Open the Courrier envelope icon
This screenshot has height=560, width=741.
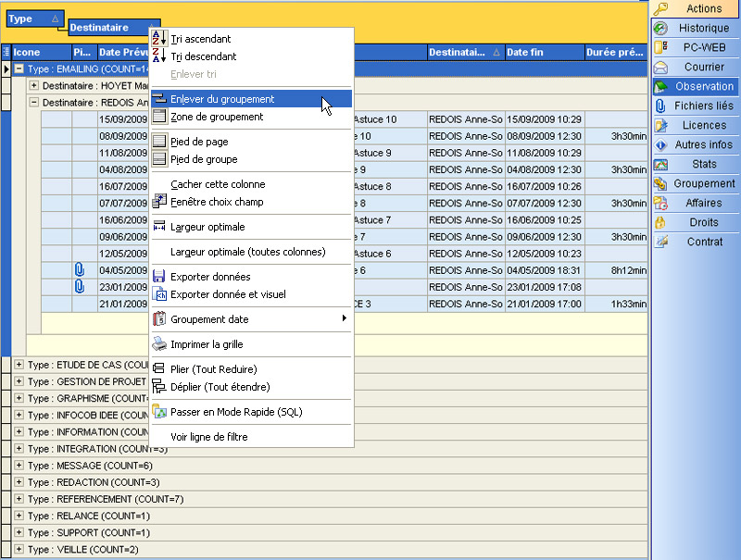(661, 68)
